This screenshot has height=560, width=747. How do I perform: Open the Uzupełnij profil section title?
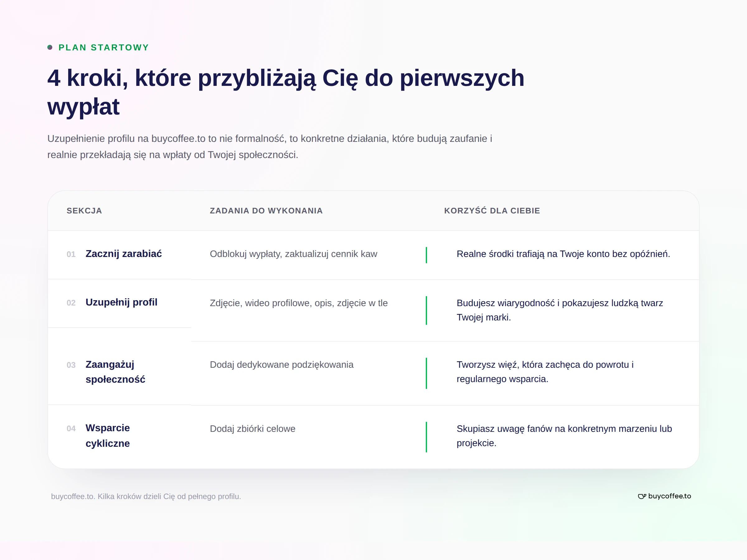122,302
